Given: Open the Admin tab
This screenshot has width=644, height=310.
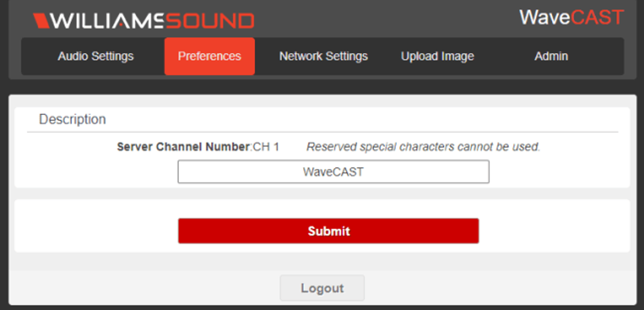Looking at the screenshot, I should click(552, 56).
